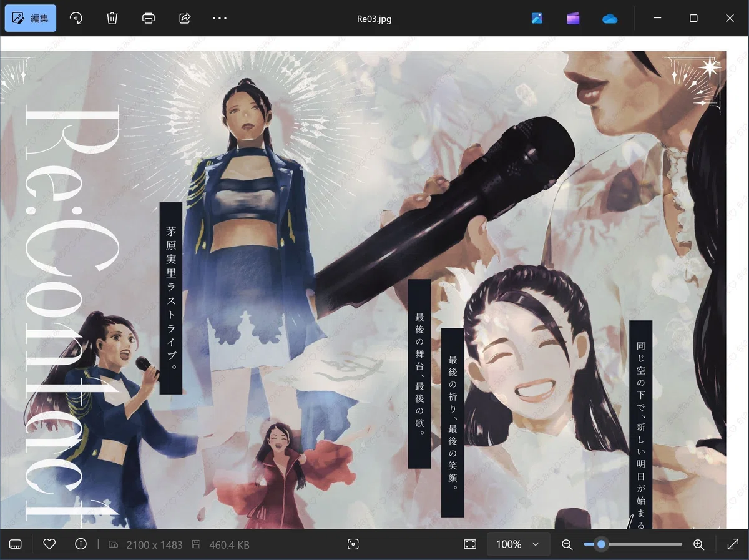Maximize the Photos window
The width and height of the screenshot is (749, 560).
click(x=693, y=18)
